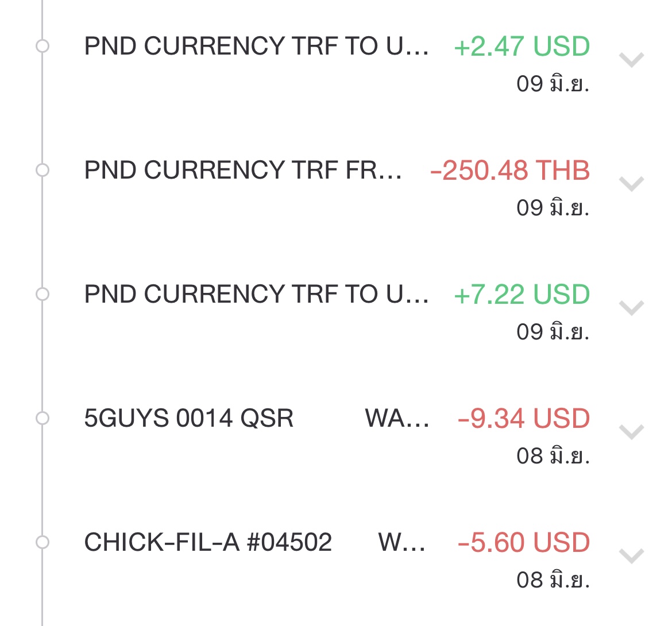Click the 08 มิ.ย. date under -5.60 USD
This screenshot has height=626, width=672.
coord(553,579)
